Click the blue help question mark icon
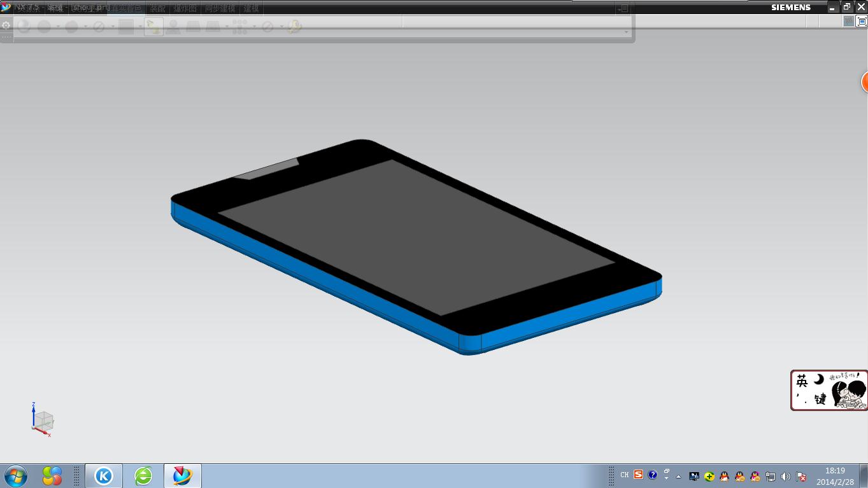 click(x=653, y=475)
